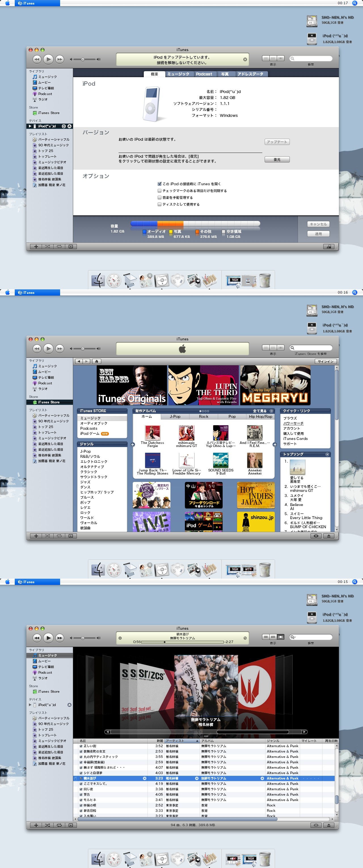Open Apple menu in middle screenshot menu bar
363x868 pixels.
point(7,292)
